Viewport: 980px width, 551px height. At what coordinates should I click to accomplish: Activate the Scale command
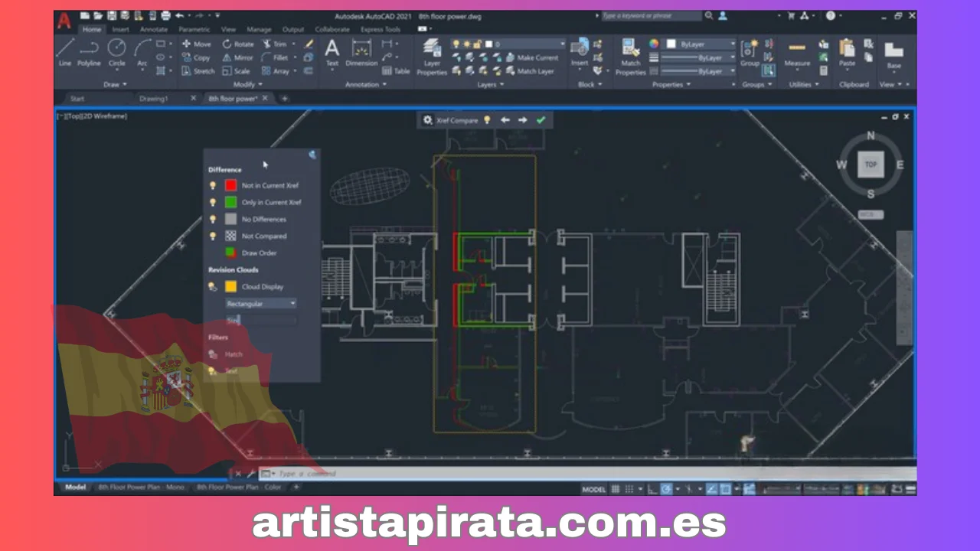pos(236,71)
